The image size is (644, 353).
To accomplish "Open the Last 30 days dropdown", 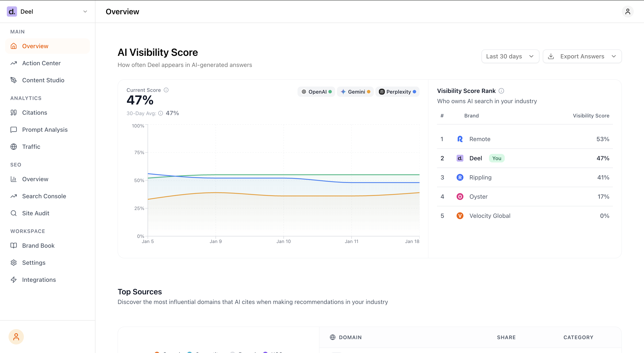I will 510,56.
